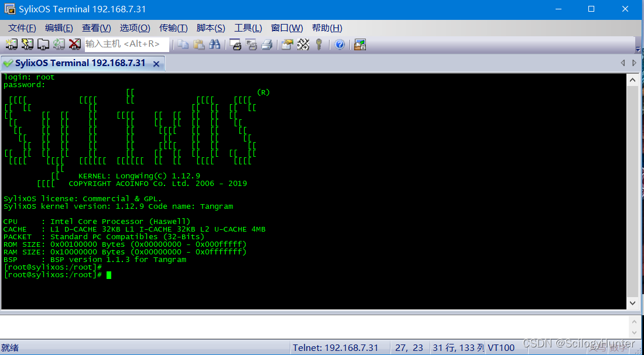Click the Quick Connect lightning icon
This screenshot has height=355, width=644.
(27, 44)
